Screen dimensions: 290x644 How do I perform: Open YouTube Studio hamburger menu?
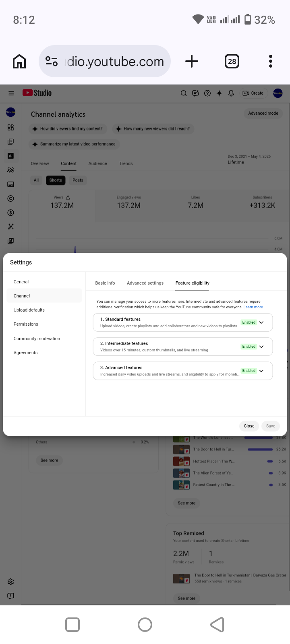[x=11, y=93]
